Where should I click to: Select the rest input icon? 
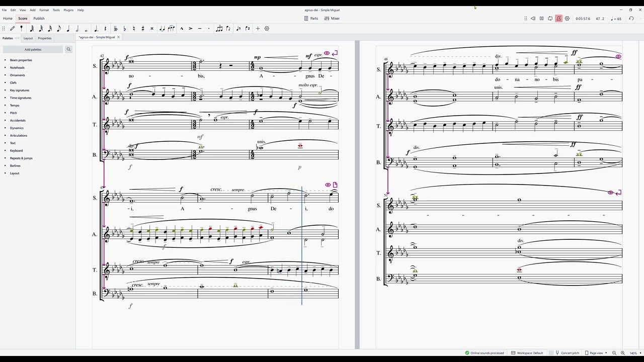105,29
